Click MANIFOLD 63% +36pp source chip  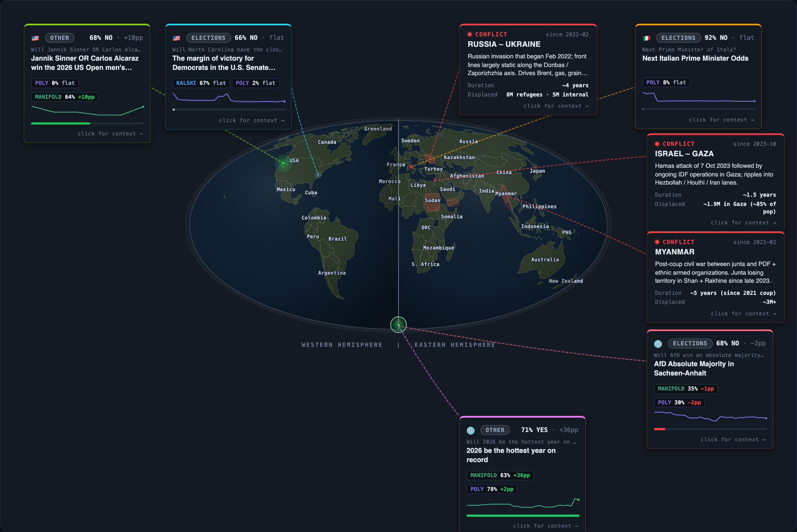(x=500, y=475)
